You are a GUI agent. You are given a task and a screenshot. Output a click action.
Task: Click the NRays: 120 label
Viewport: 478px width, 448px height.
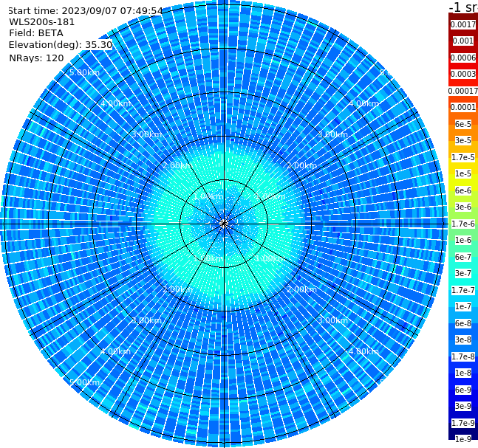[x=36, y=58]
